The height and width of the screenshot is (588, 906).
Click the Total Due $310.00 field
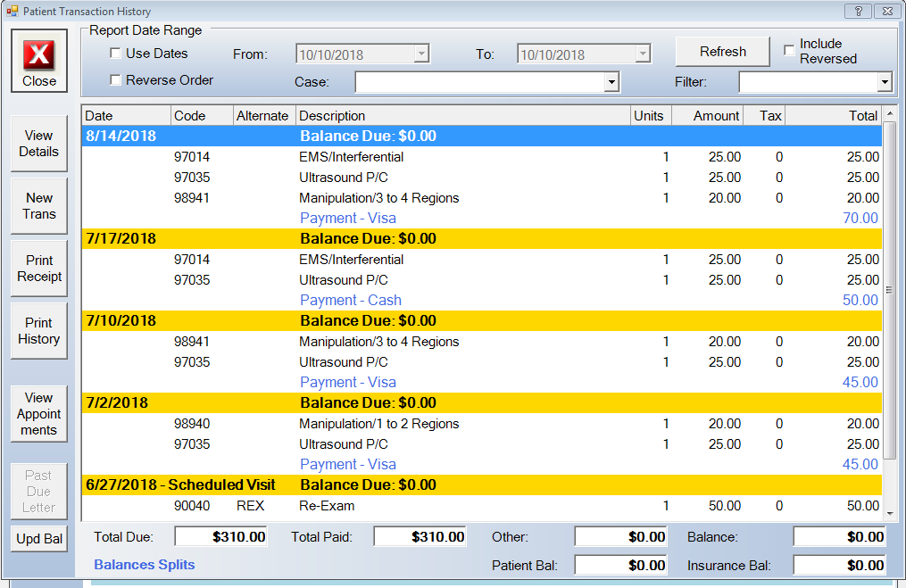coord(220,536)
